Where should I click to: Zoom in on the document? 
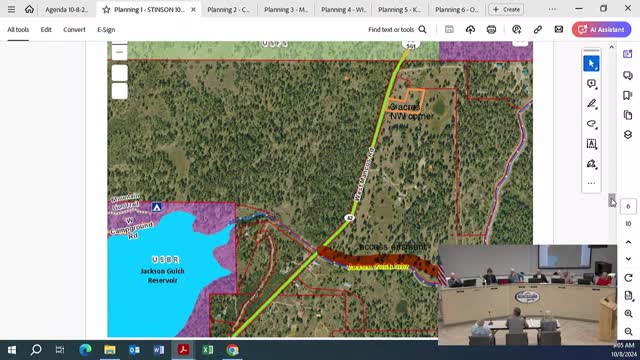tap(628, 313)
